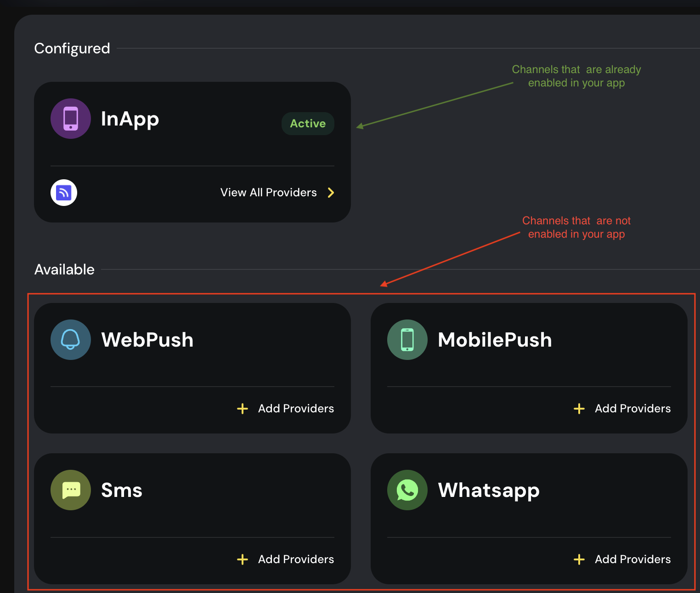Click the Configured section heading
700x593 pixels.
click(x=72, y=48)
